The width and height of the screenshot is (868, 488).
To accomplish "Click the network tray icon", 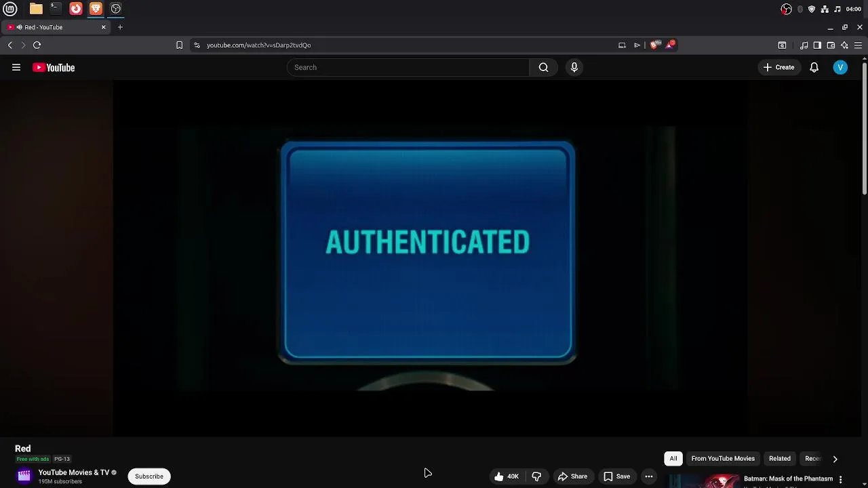I will pos(825,9).
